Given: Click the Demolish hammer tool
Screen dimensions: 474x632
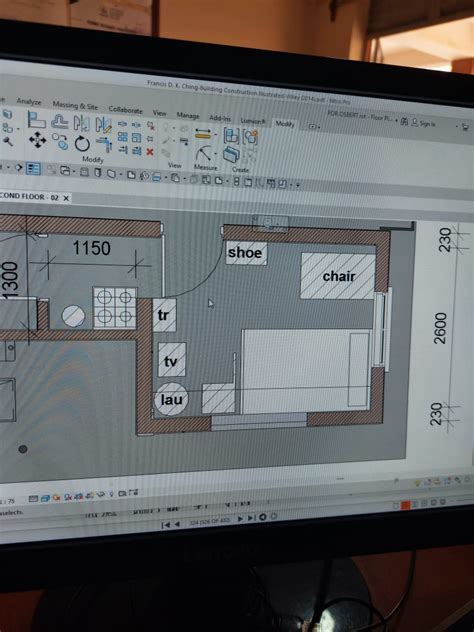Looking at the screenshot, I should pyautogui.click(x=8, y=141).
